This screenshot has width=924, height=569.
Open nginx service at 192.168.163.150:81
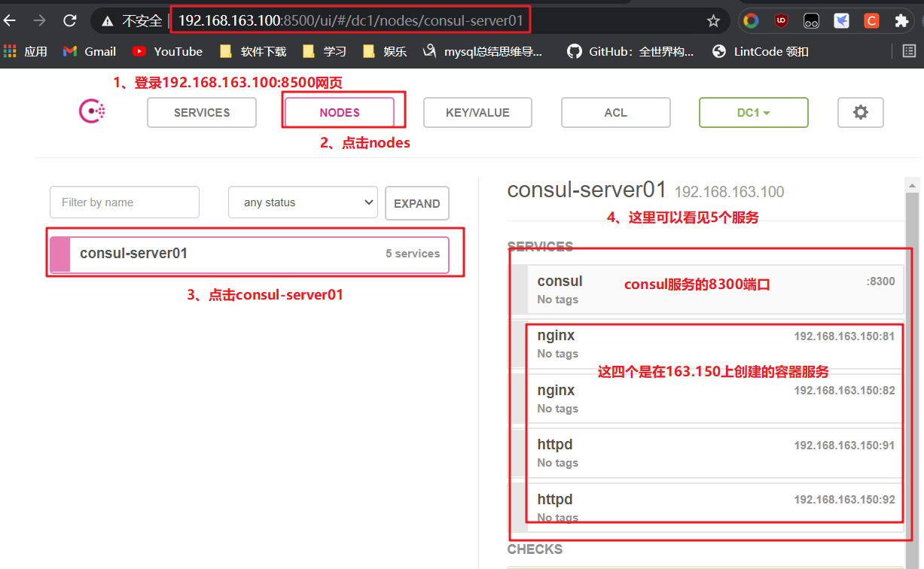pyautogui.click(x=707, y=343)
